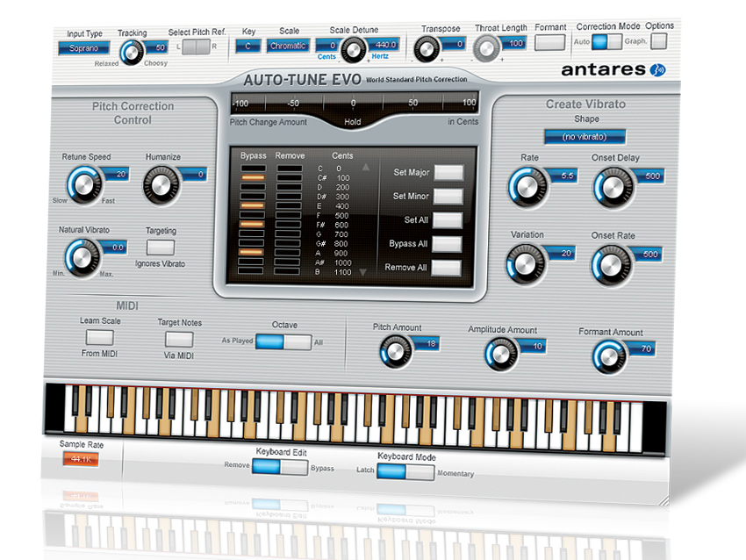Click the Remove All button

click(x=446, y=268)
